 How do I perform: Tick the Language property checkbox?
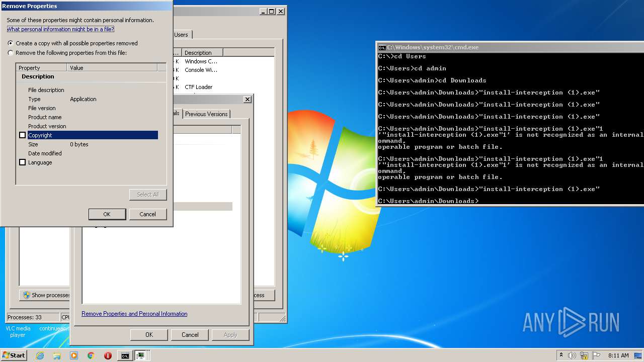pos(22,162)
